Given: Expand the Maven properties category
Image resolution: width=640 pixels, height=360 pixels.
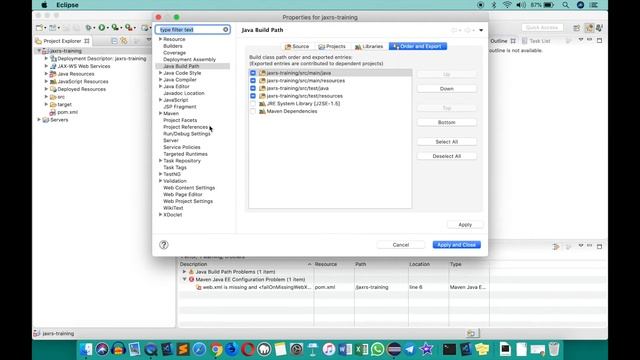Looking at the screenshot, I should (160, 113).
